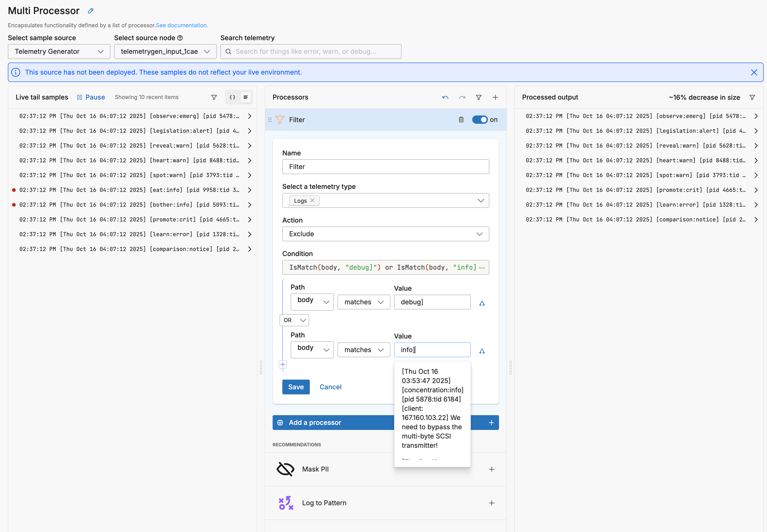Open the Action dropdown showing Exclude
The width and height of the screenshot is (767, 532).
click(385, 234)
